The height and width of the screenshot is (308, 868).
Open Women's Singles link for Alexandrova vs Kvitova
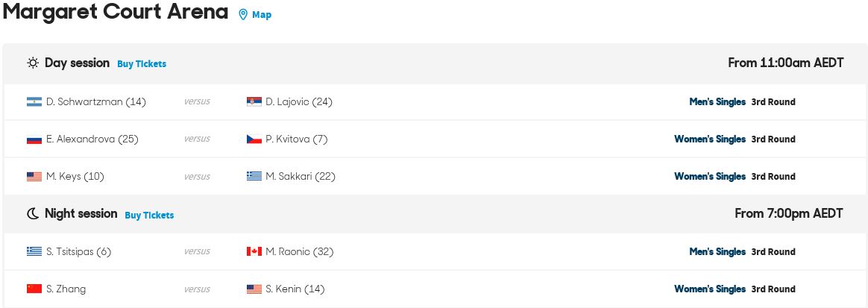pyautogui.click(x=710, y=139)
